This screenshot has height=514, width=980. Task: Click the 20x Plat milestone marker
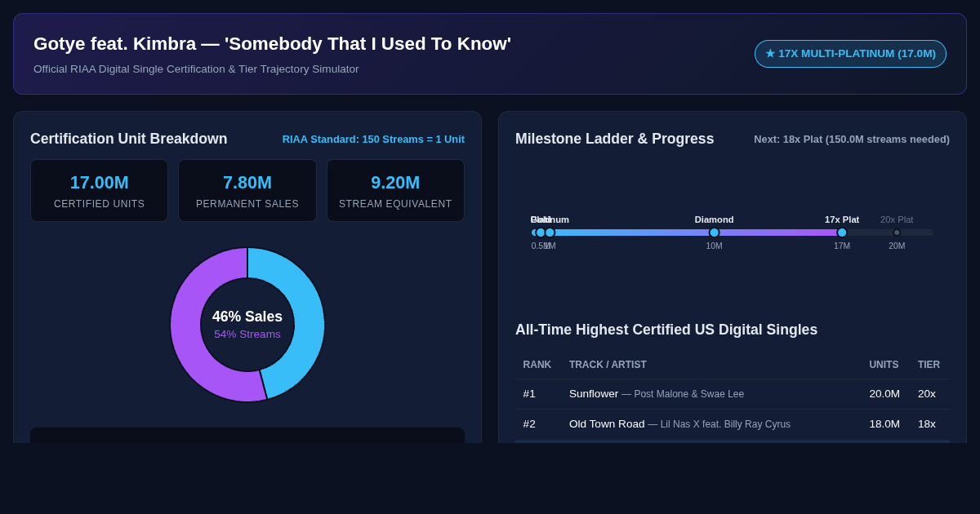click(897, 233)
